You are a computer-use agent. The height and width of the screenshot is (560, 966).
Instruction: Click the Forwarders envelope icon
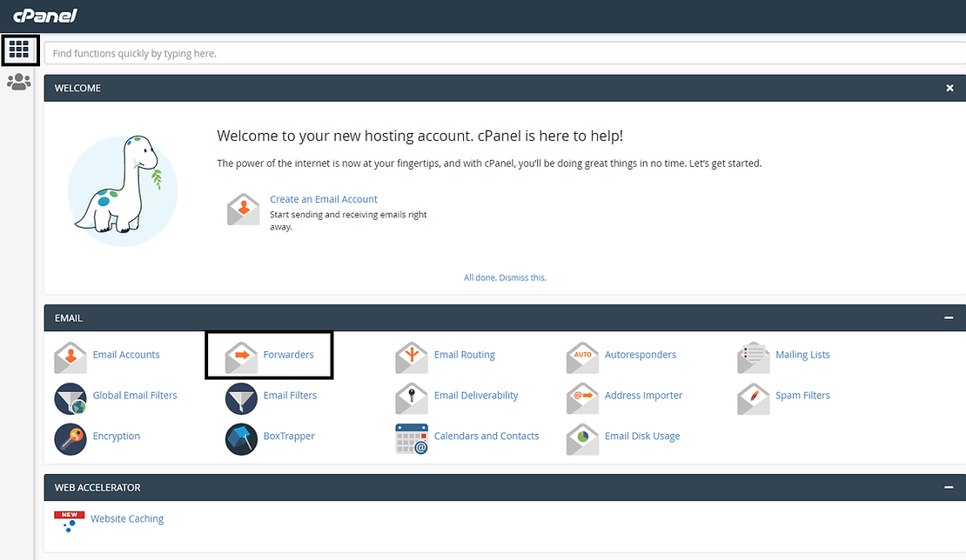pos(241,357)
